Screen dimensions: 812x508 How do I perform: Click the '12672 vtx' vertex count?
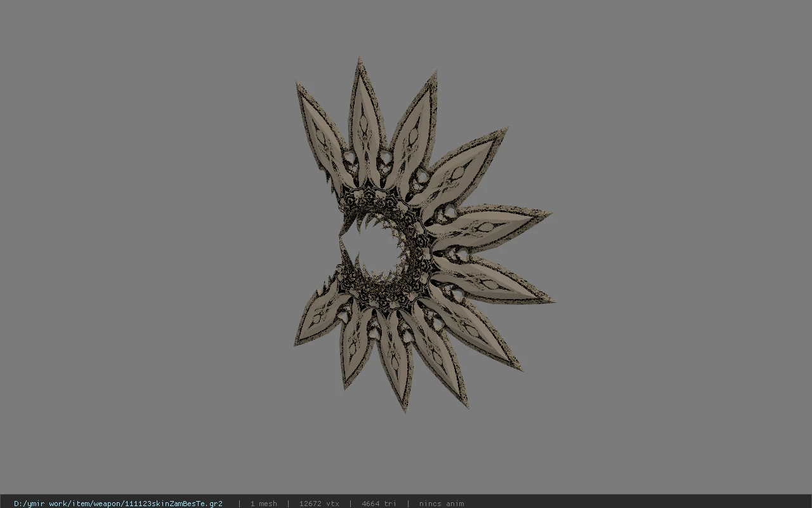319,504
